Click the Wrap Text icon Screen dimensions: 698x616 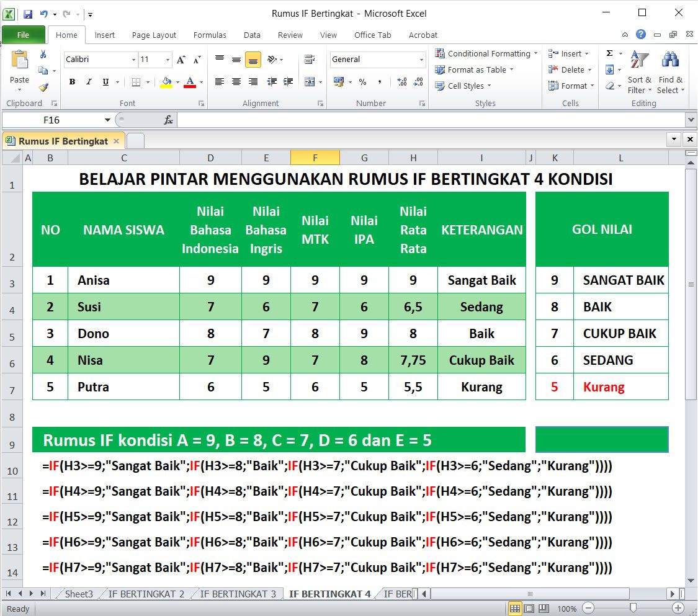pos(310,59)
